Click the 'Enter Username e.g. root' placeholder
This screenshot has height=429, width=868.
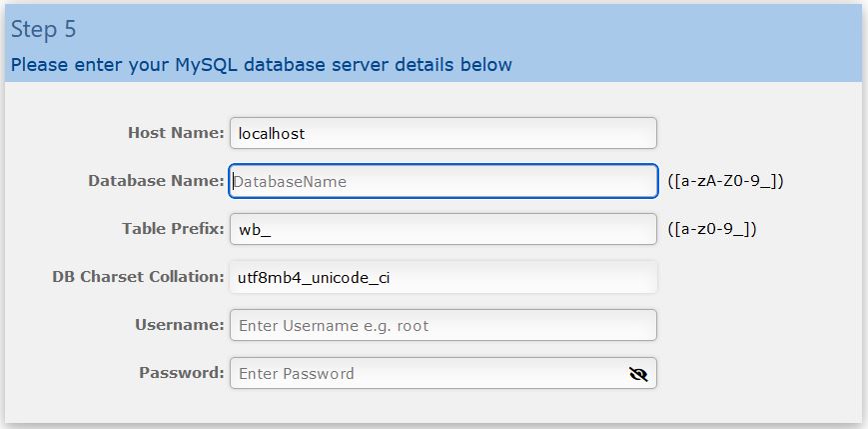coord(334,325)
